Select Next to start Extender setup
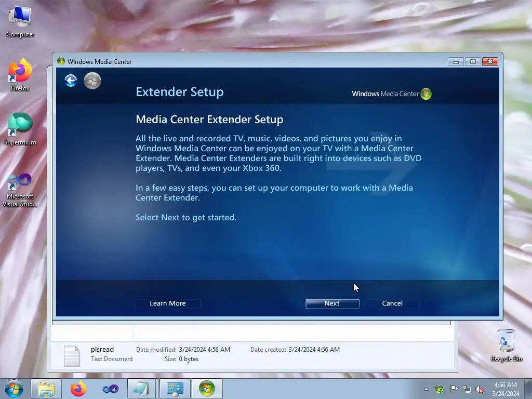Image resolution: width=532 pixels, height=399 pixels. tap(332, 303)
